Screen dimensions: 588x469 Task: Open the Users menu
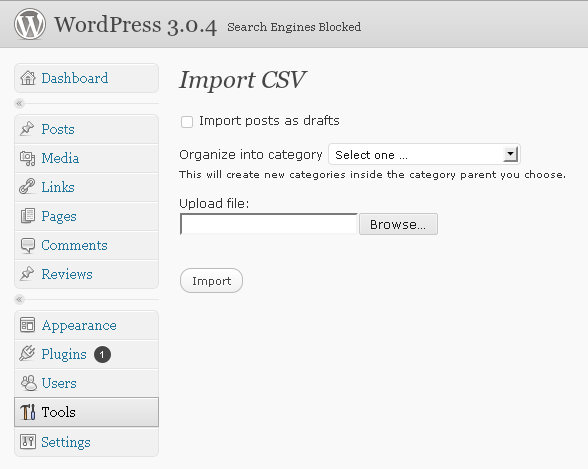coord(87,383)
